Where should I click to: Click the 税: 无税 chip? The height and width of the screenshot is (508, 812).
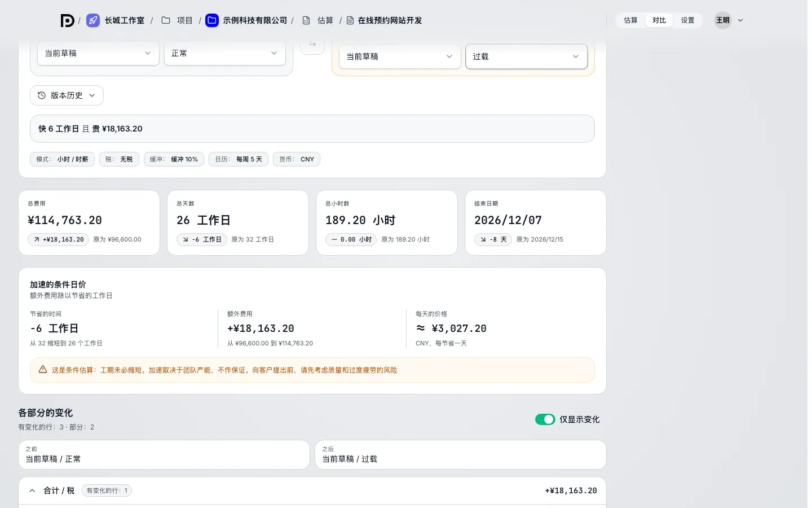119,159
